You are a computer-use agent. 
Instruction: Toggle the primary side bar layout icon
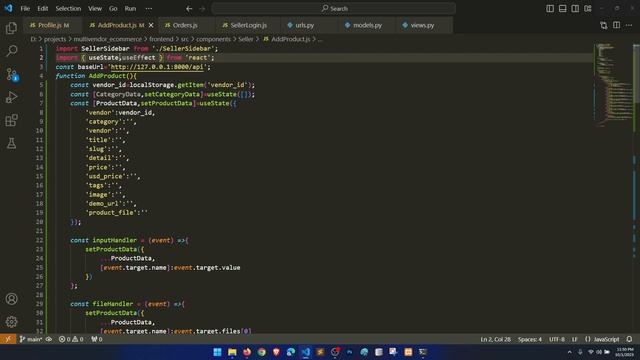coord(550,8)
